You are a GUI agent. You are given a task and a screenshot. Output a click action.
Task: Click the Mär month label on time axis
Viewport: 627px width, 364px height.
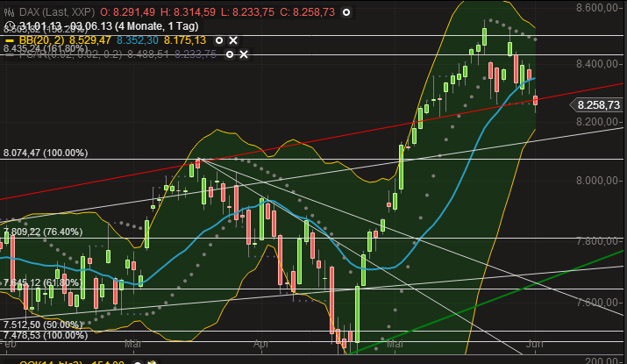point(132,344)
